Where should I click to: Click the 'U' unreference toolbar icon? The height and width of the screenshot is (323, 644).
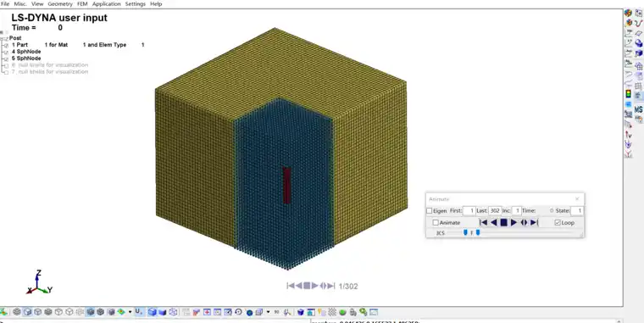(139, 312)
